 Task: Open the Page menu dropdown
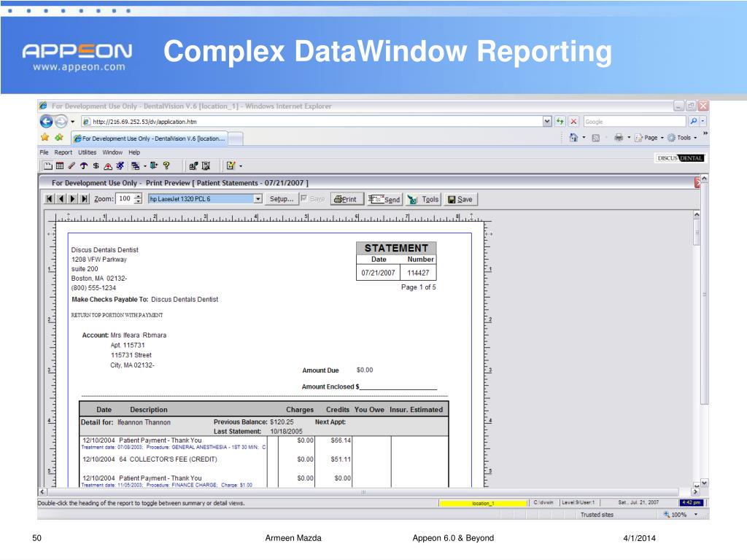649,138
